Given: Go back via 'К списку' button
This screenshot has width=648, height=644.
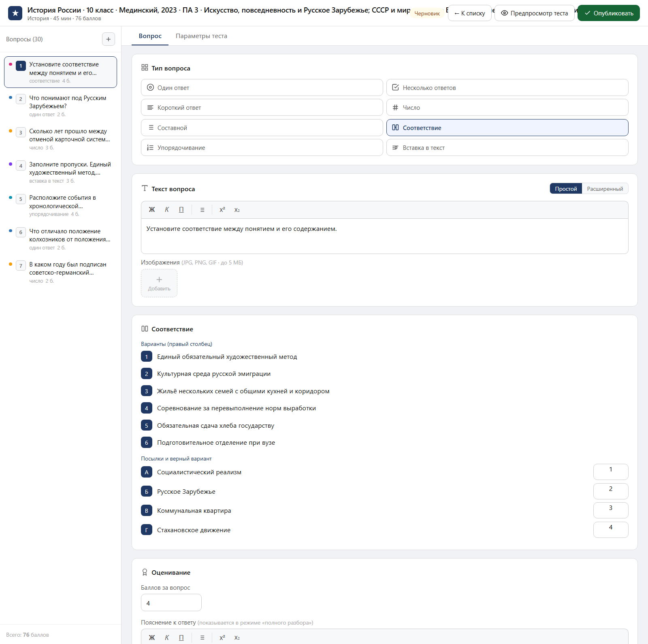Looking at the screenshot, I should (470, 13).
